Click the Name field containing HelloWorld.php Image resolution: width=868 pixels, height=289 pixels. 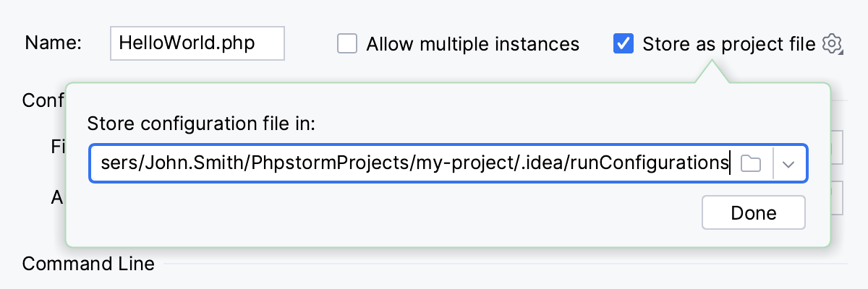[197, 44]
